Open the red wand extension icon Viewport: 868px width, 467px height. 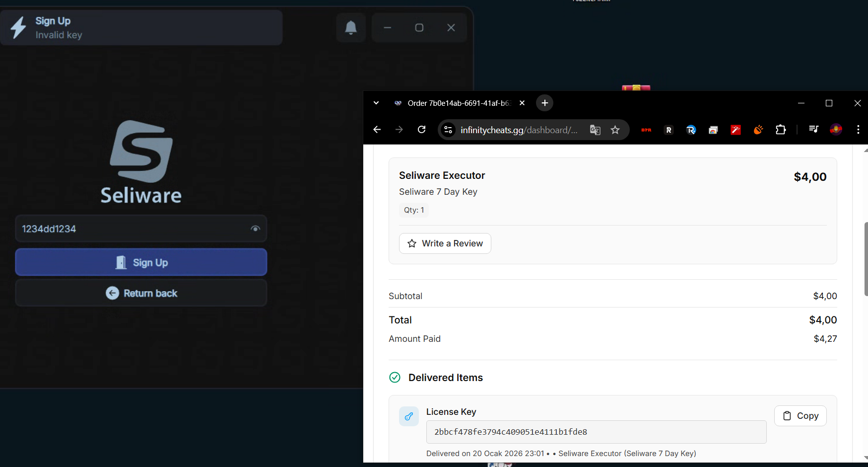735,130
